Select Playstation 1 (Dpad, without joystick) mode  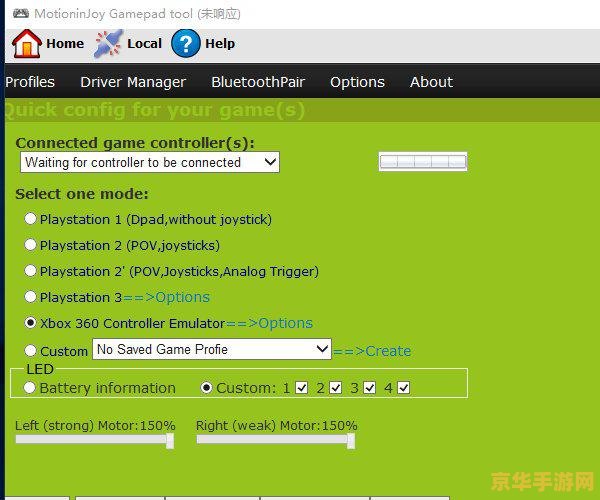tap(30, 219)
